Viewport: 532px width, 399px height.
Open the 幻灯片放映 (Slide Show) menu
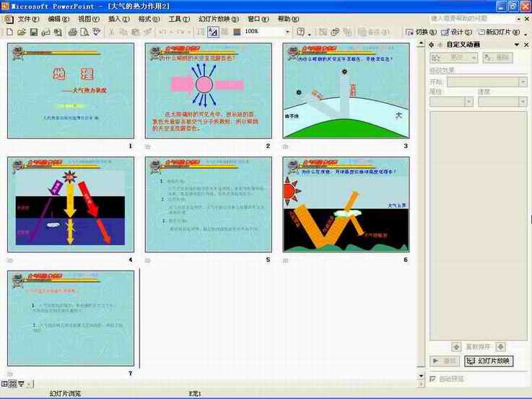(x=219, y=19)
